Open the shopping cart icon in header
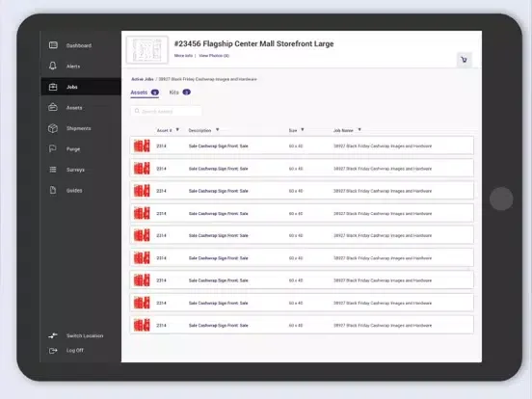The height and width of the screenshot is (399, 532). click(464, 60)
